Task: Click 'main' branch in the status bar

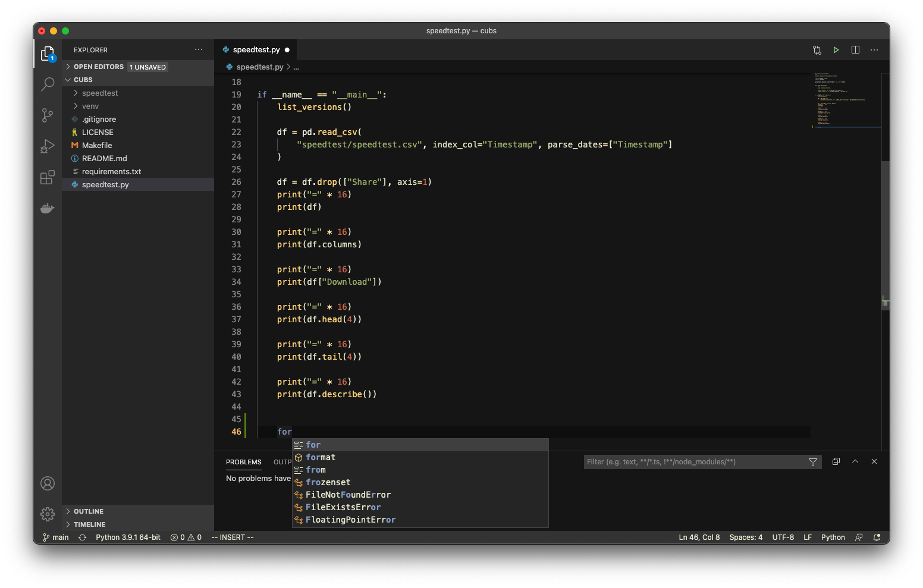Action: point(55,537)
